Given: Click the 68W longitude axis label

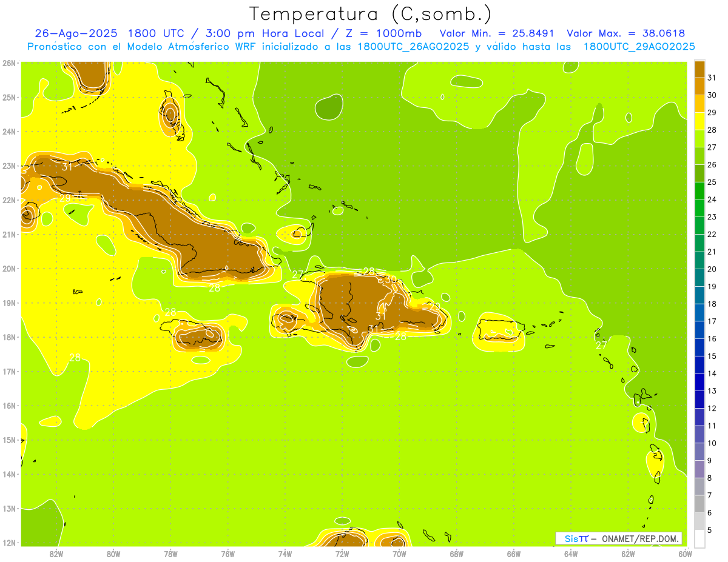Looking at the screenshot, I should pos(456,554).
